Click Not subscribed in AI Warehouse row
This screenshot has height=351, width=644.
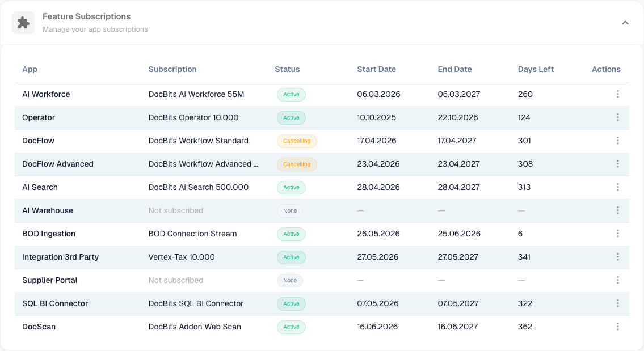pyautogui.click(x=176, y=210)
